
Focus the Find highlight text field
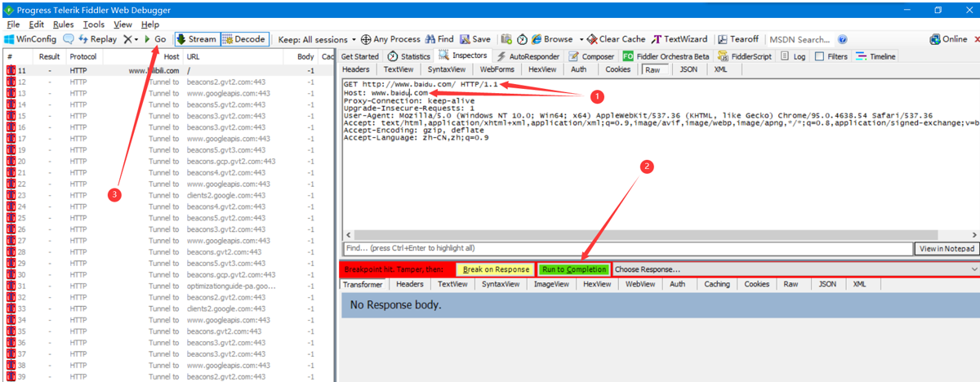coord(626,248)
